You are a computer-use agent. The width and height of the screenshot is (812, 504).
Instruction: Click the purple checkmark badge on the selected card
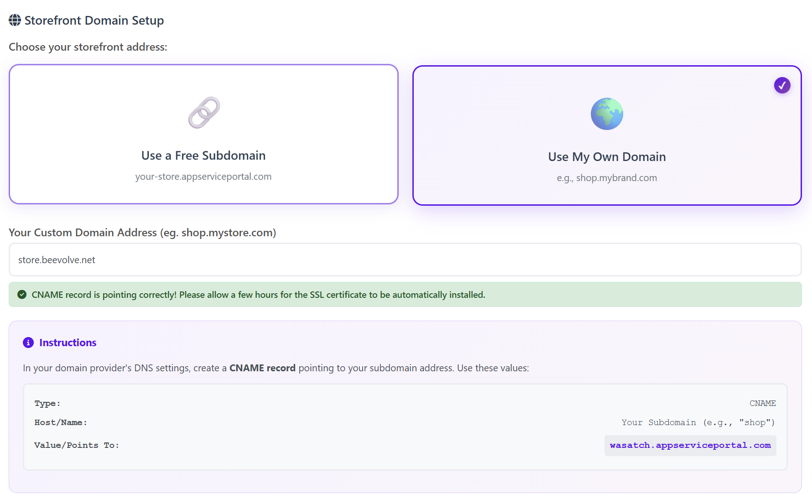coord(782,85)
